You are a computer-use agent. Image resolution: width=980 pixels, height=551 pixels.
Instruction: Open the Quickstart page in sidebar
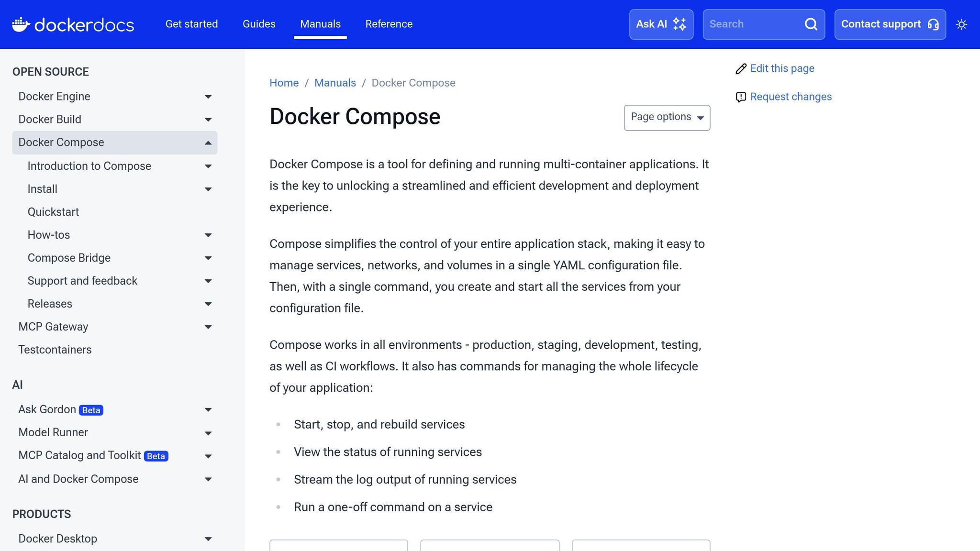click(x=53, y=211)
